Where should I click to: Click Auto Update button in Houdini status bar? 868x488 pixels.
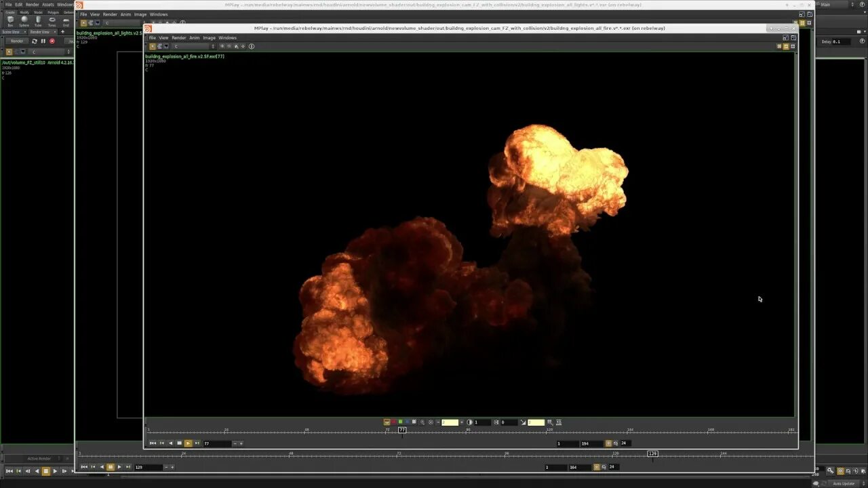844,483
